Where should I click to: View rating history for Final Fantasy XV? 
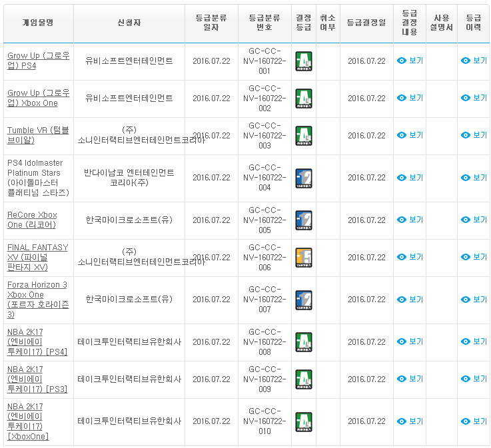tap(474, 257)
